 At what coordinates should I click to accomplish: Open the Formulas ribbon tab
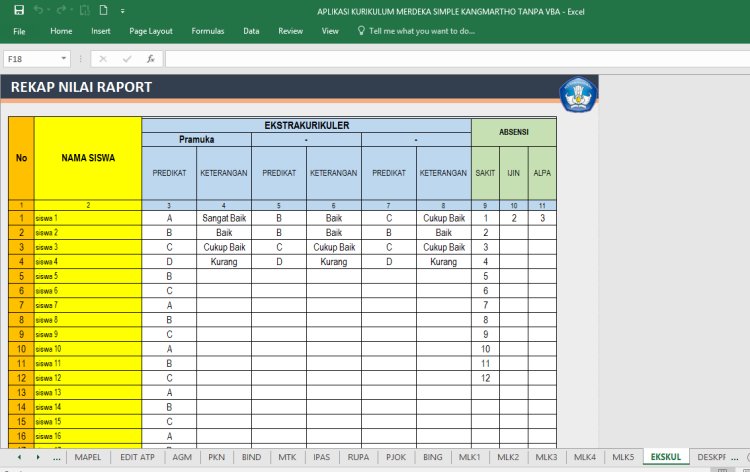208,31
